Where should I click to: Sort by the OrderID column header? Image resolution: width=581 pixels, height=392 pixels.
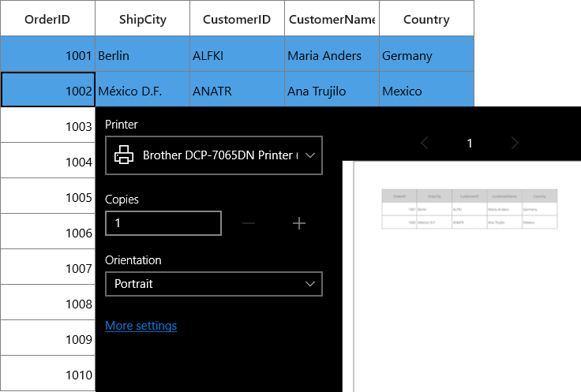(x=47, y=18)
